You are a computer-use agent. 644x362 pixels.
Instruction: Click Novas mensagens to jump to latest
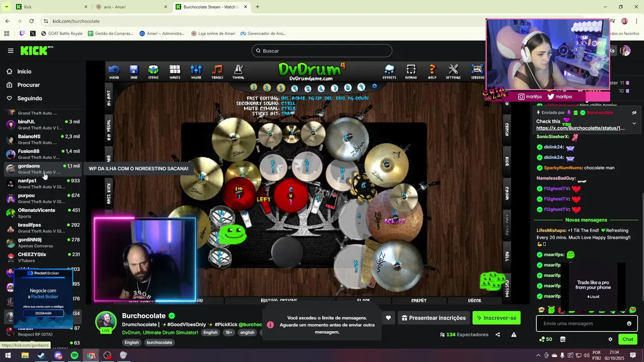[x=586, y=220]
